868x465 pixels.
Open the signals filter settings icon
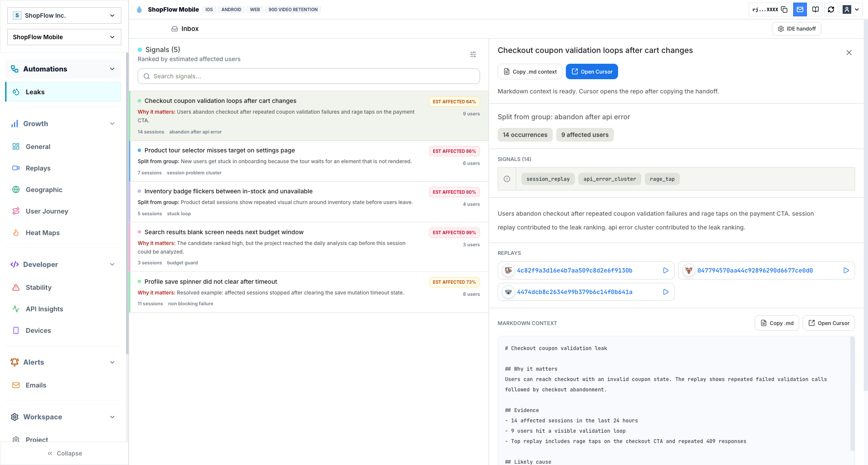pyautogui.click(x=473, y=54)
